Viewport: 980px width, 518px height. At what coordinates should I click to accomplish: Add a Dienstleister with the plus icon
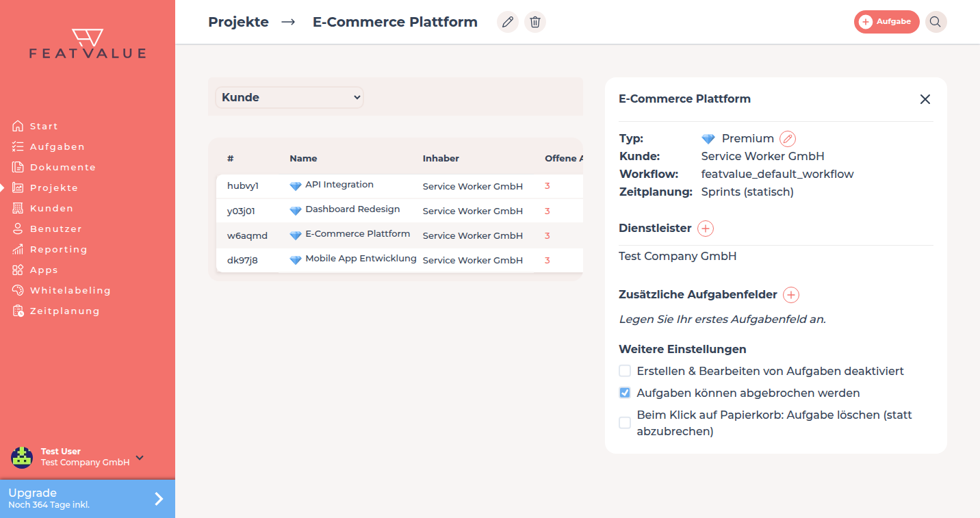(x=706, y=229)
